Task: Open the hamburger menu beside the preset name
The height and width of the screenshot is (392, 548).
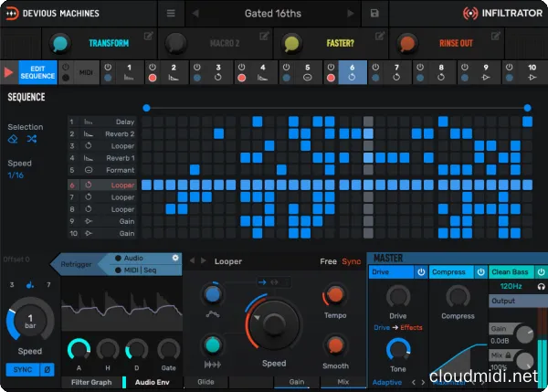Action: (171, 14)
